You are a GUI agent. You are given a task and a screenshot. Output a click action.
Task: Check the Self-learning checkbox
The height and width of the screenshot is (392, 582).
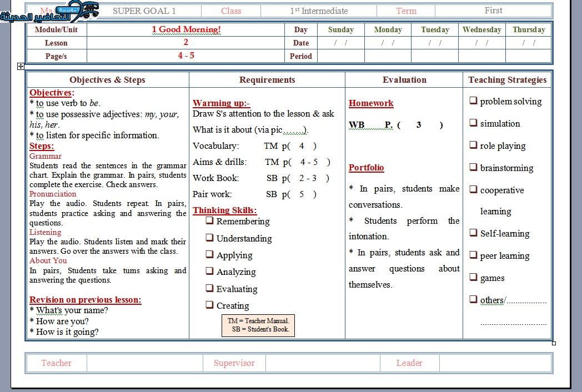click(x=473, y=233)
